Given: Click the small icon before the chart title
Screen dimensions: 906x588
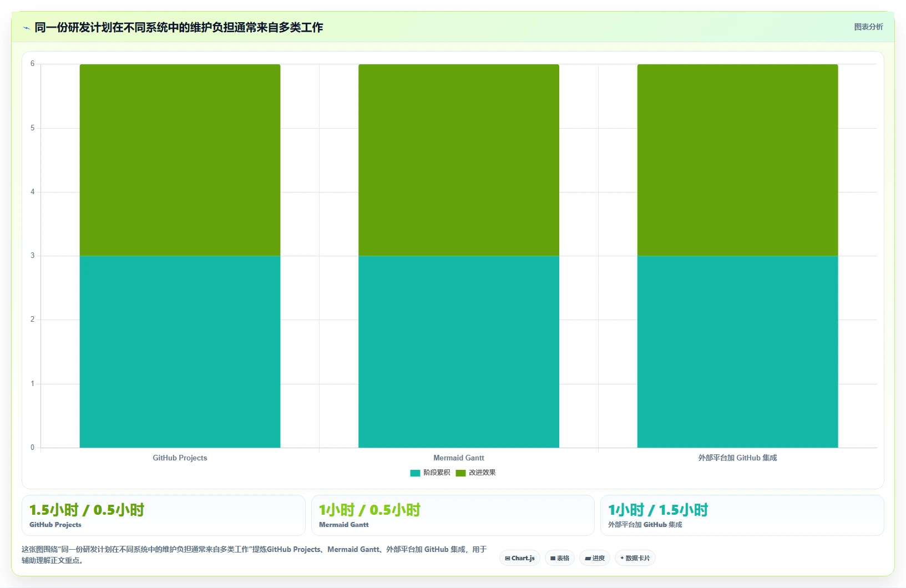Looking at the screenshot, I should pos(26,28).
